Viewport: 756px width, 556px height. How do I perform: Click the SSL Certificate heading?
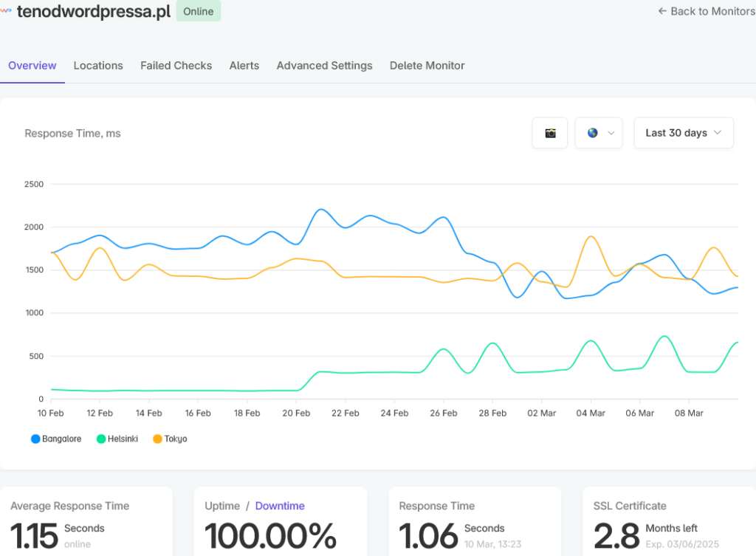[630, 506]
